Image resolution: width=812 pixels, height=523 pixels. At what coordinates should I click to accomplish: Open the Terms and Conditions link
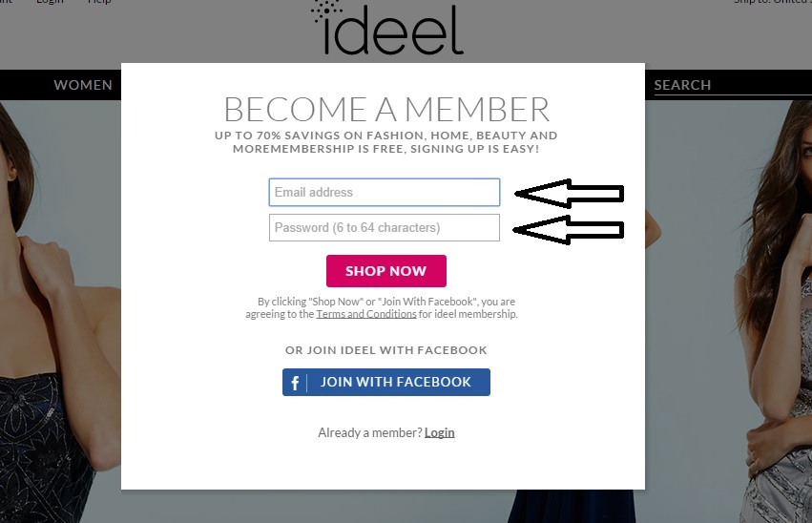(366, 314)
